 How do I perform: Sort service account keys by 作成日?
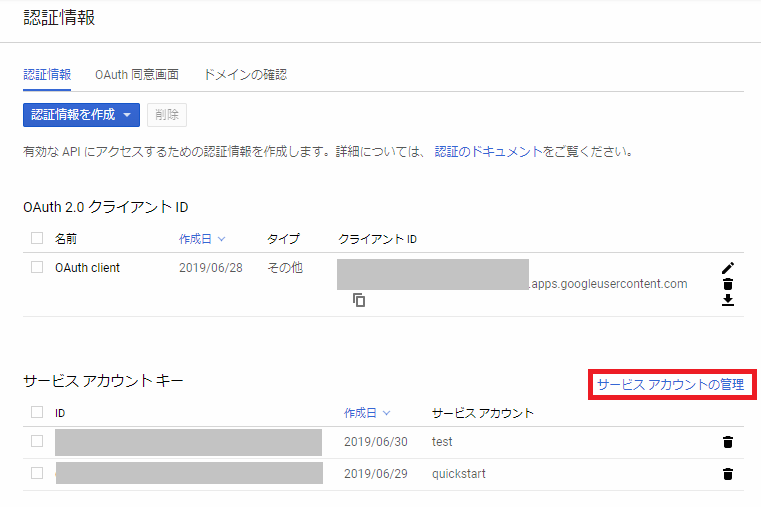(x=367, y=413)
